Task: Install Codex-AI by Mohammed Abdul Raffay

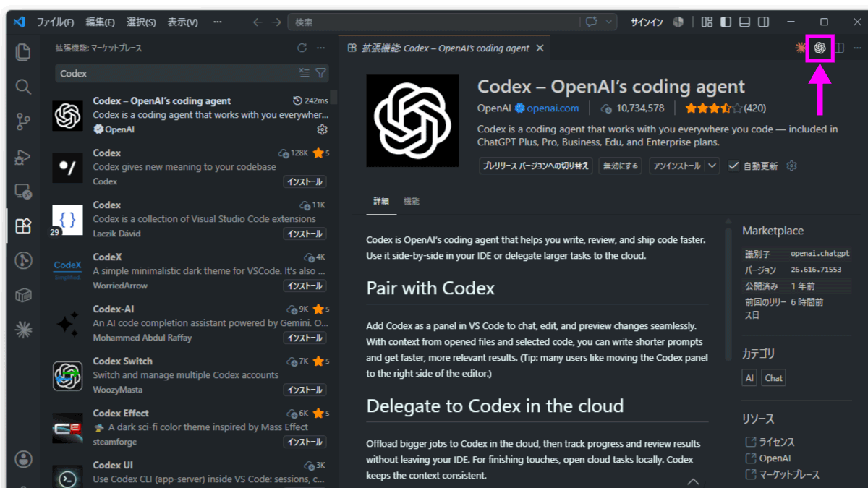Action: (305, 338)
